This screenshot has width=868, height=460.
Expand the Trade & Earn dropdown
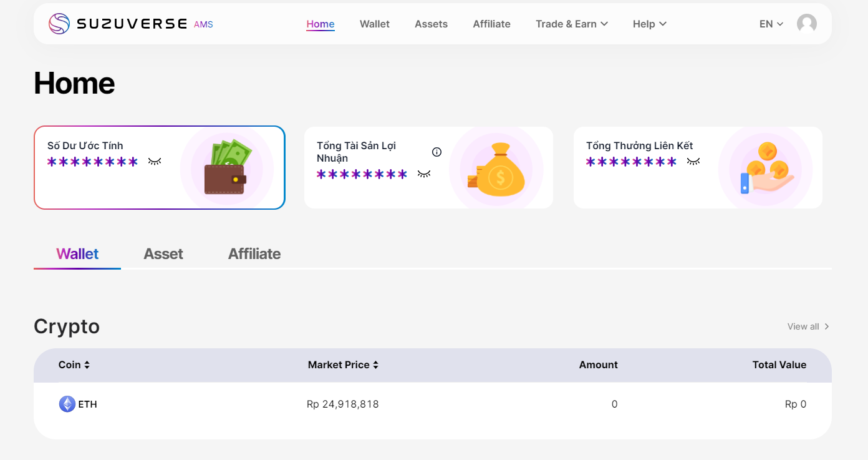(571, 24)
